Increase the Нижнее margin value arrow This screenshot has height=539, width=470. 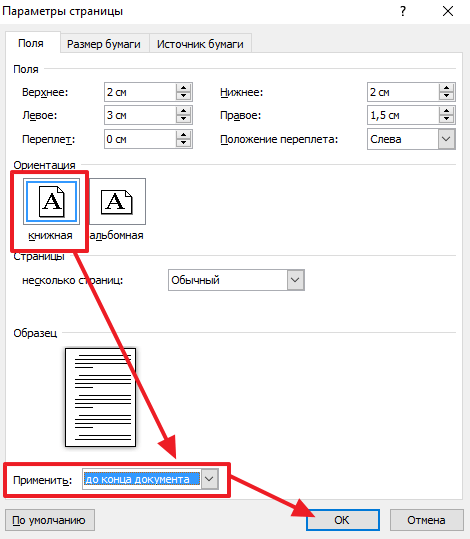[x=446, y=88]
